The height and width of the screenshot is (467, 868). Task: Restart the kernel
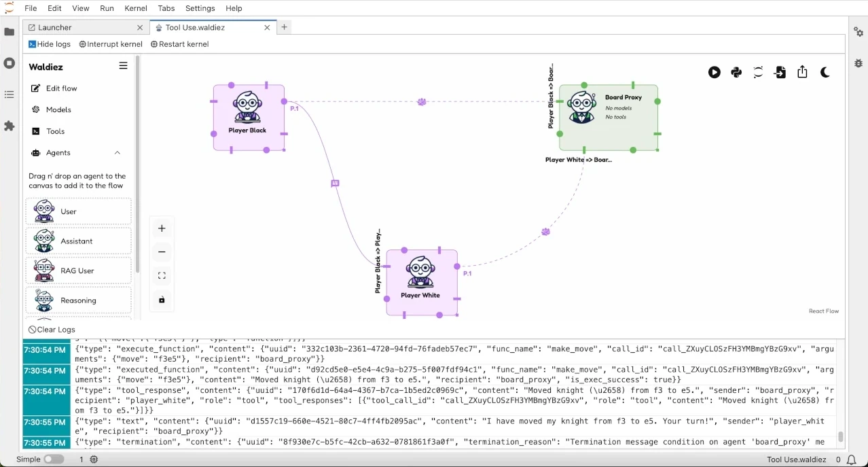click(x=179, y=44)
